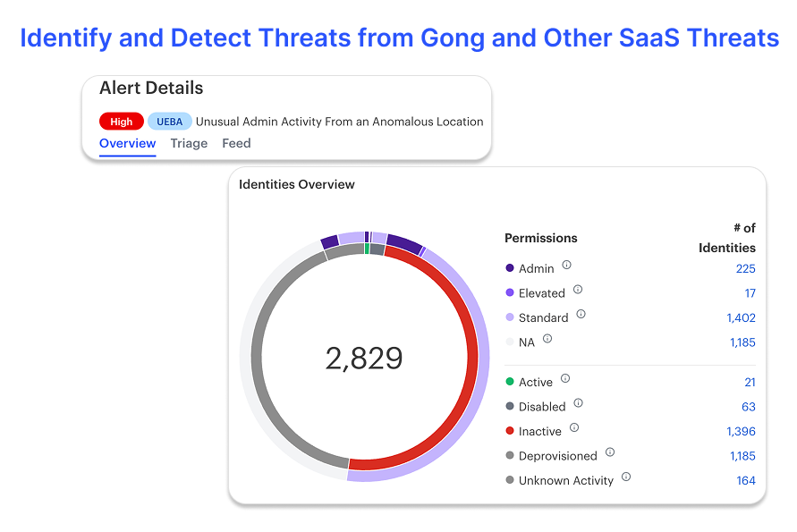Click info icon next to Standard permission
Screen dimensions: 797x532
[581, 314]
